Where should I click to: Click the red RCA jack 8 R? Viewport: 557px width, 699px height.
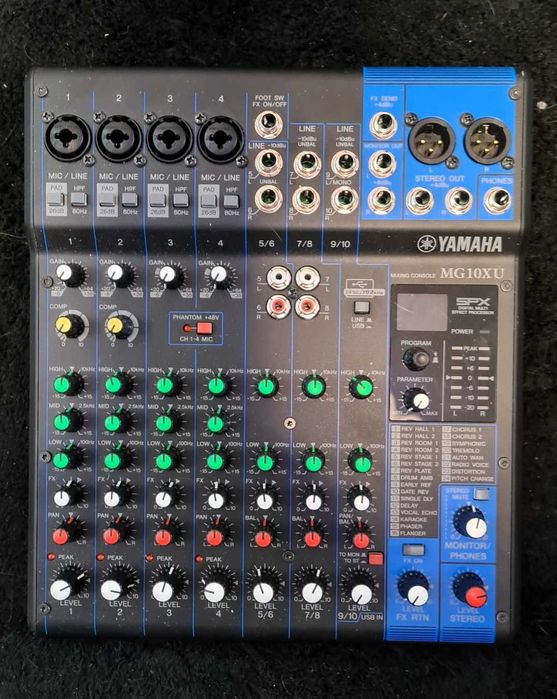pyautogui.click(x=307, y=307)
